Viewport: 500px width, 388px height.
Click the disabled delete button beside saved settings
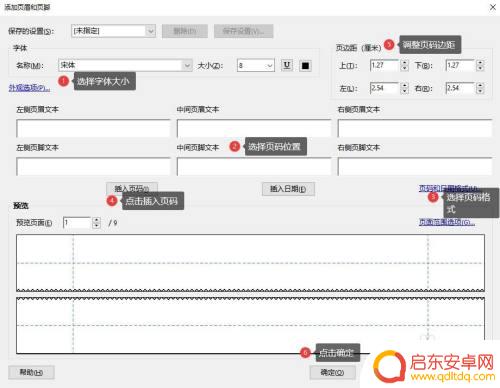tap(185, 31)
